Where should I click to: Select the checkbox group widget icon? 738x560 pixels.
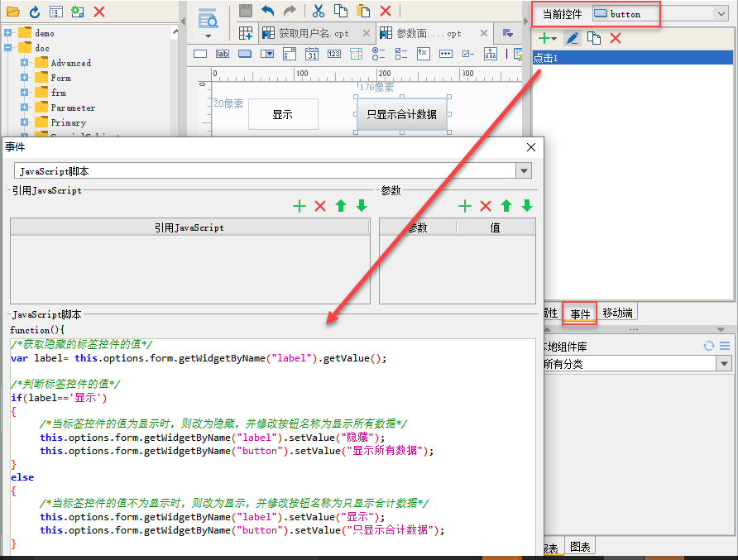click(400, 54)
